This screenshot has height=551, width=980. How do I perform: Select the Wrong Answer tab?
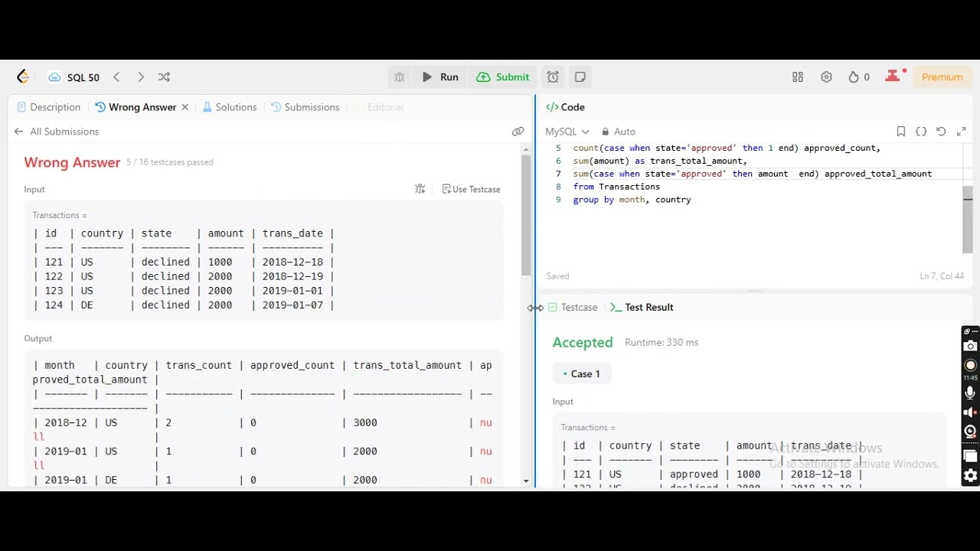[136, 107]
